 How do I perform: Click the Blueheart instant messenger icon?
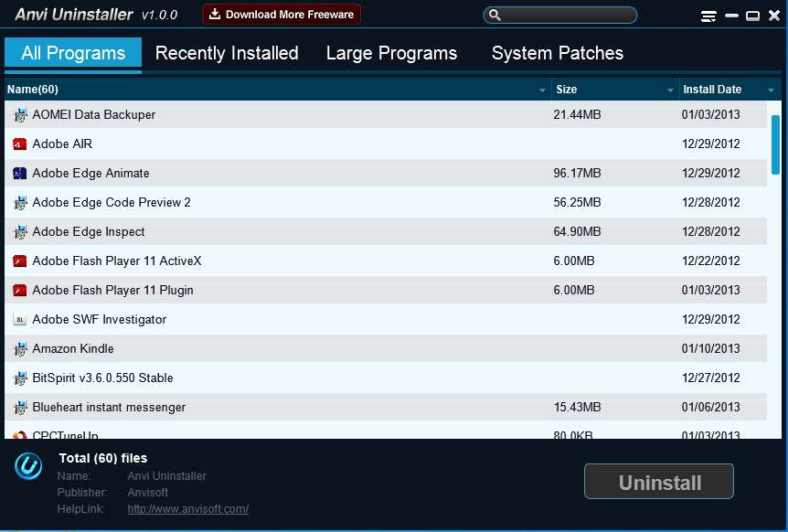coord(20,408)
